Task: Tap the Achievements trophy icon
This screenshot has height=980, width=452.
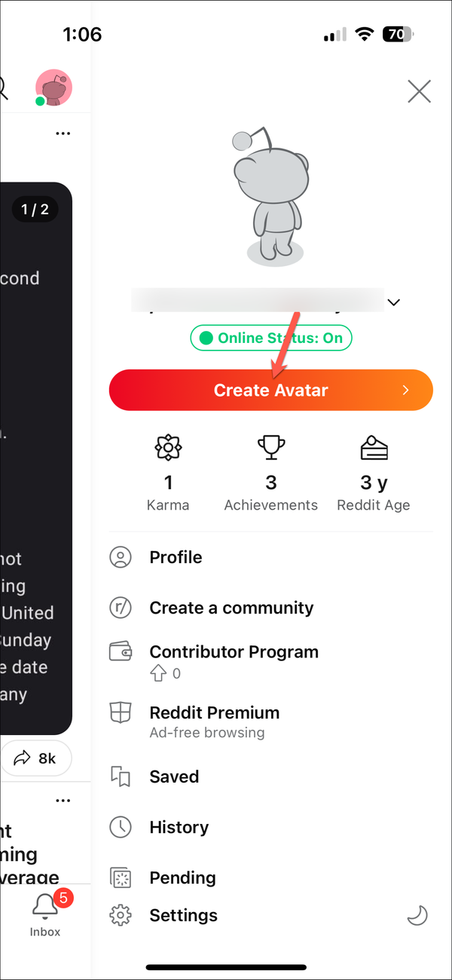Action: coord(270,447)
